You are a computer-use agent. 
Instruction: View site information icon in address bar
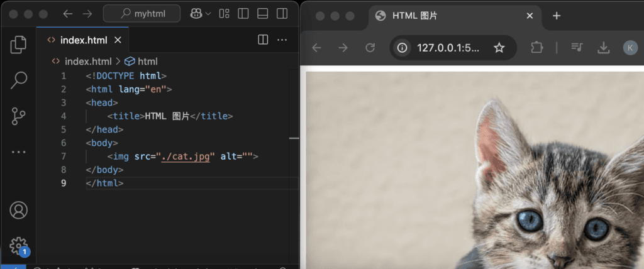coord(402,48)
